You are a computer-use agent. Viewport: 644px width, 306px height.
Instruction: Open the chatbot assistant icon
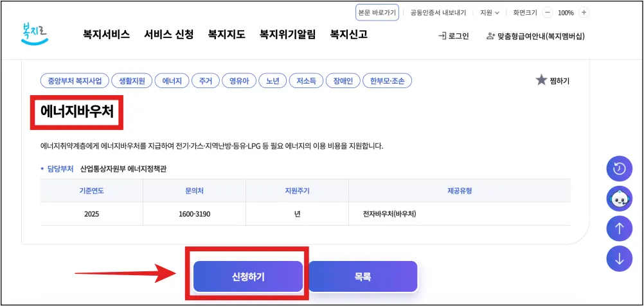point(620,199)
